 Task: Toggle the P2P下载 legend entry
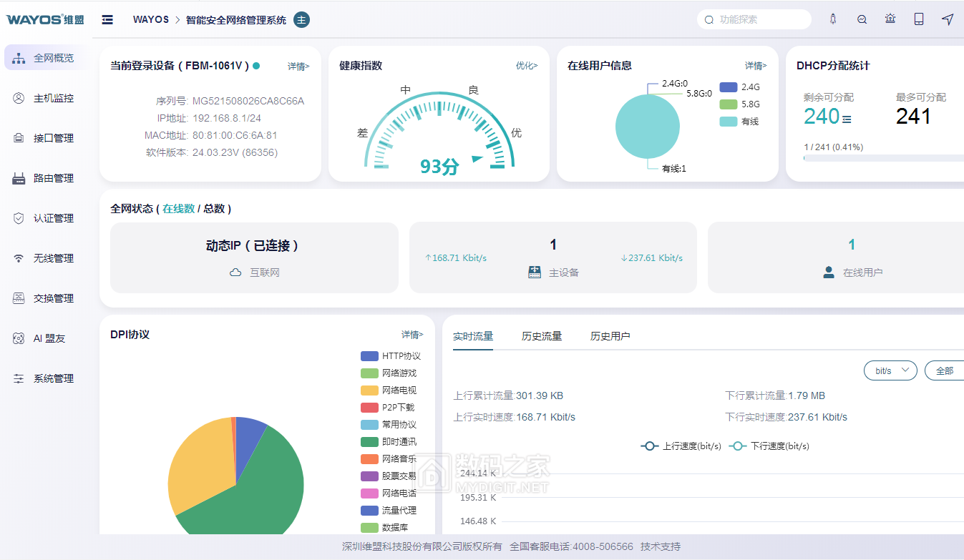(388, 408)
